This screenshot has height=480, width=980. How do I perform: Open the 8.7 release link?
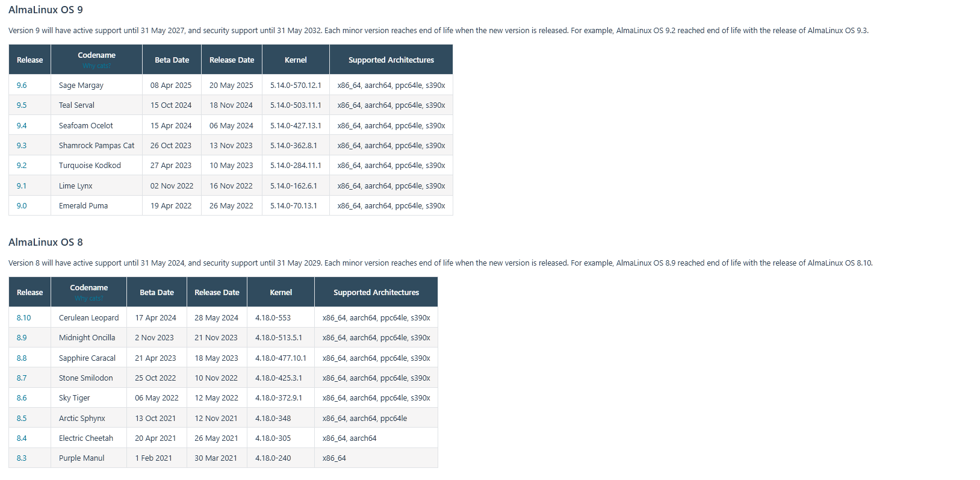coord(22,378)
